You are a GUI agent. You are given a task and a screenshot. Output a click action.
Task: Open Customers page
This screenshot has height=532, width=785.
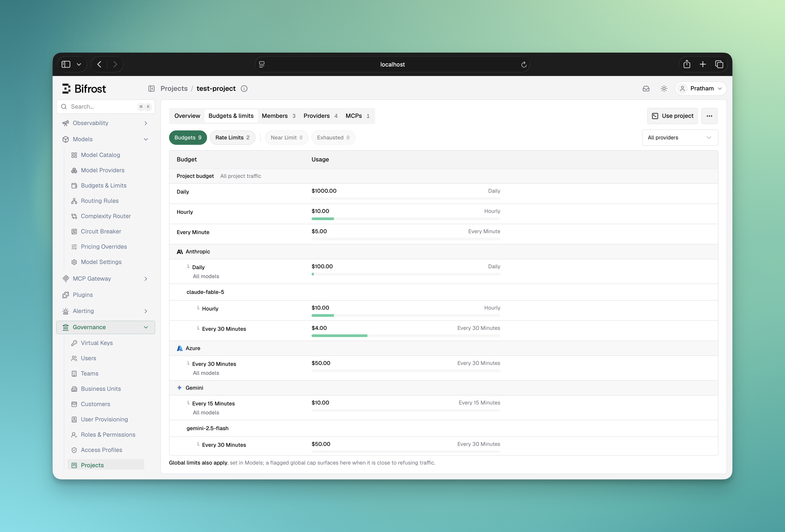(x=95, y=404)
